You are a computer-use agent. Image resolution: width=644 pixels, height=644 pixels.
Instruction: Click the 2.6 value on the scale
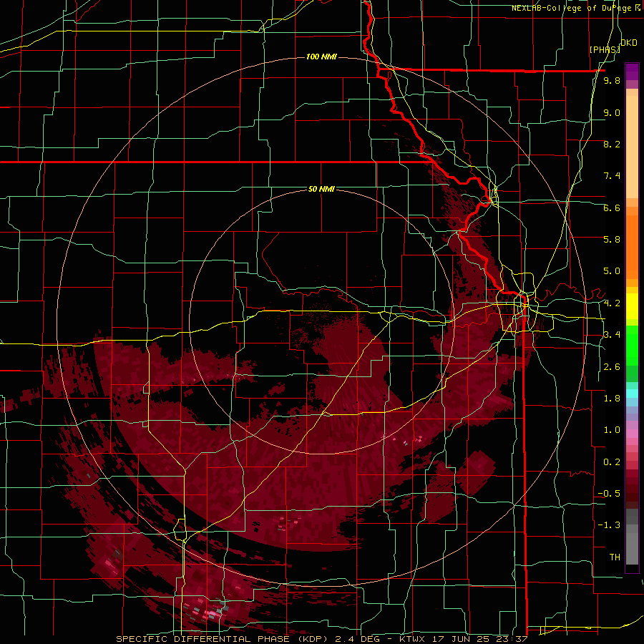click(x=612, y=367)
